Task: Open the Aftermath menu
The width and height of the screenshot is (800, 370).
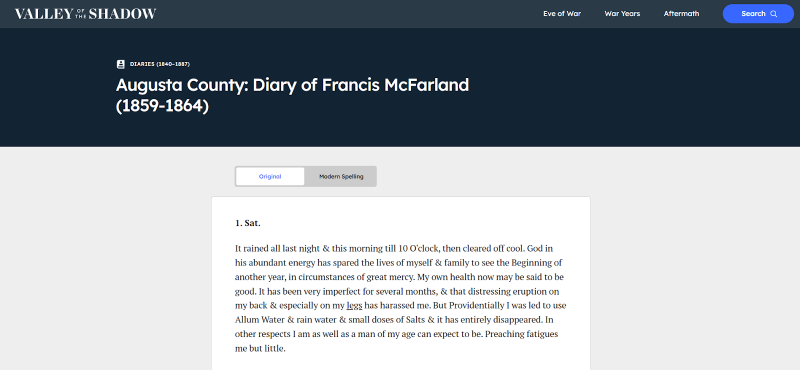Action: (681, 14)
